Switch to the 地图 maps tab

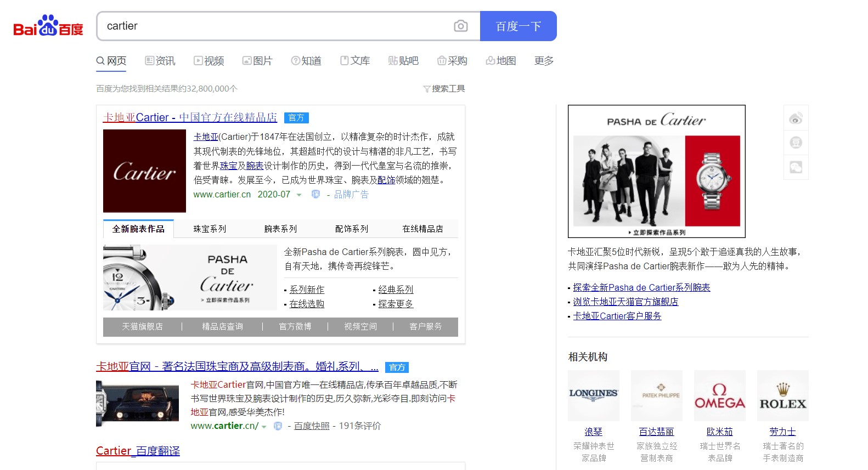pyautogui.click(x=501, y=61)
